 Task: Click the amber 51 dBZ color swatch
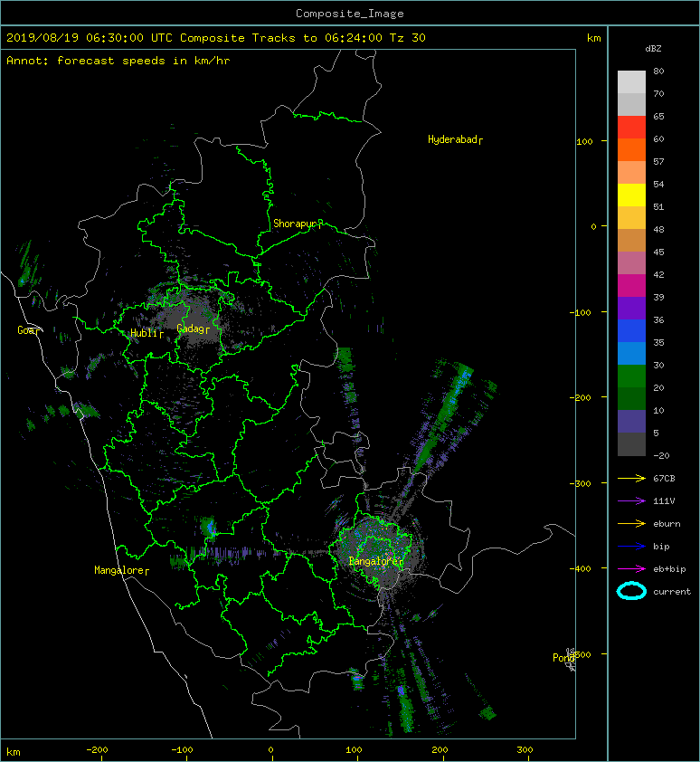631,218
